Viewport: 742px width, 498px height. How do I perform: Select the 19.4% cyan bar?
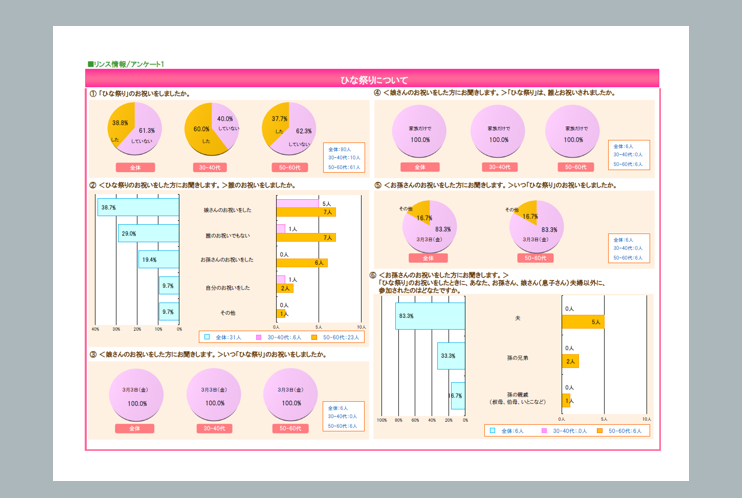pos(159,259)
